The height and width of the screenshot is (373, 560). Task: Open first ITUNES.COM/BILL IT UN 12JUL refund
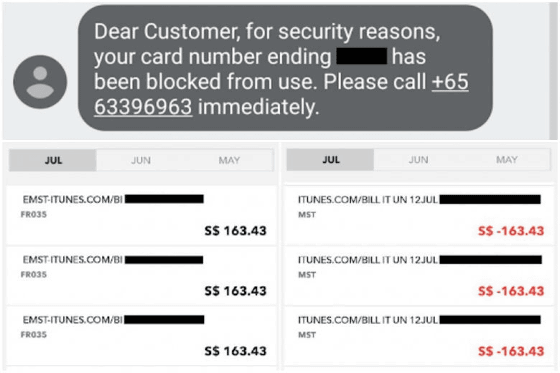tap(419, 215)
